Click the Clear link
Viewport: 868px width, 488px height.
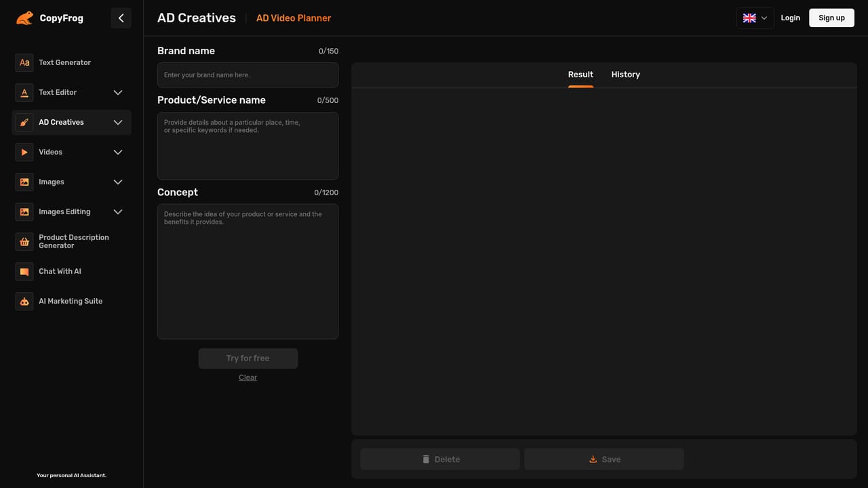[x=248, y=378]
